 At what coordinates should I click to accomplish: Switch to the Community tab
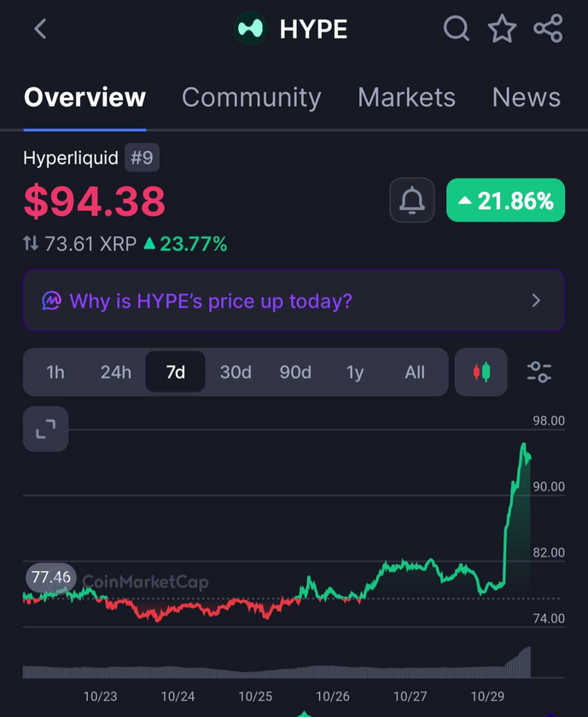click(x=252, y=97)
